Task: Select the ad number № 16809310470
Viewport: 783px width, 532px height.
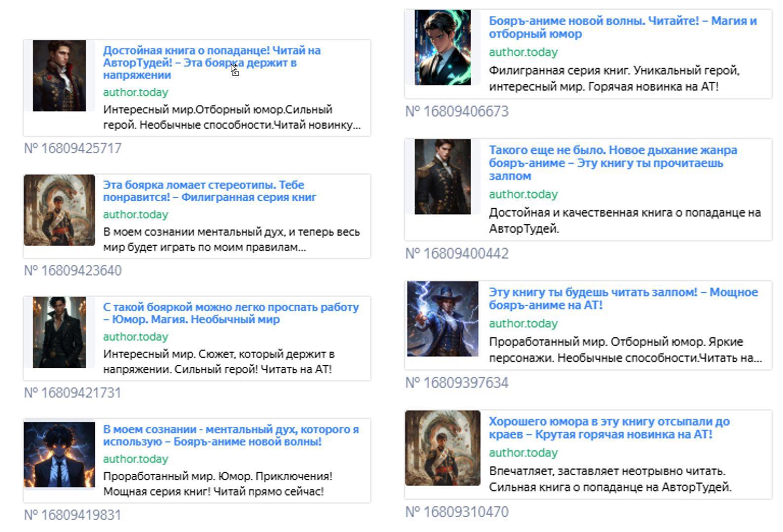Action: click(457, 512)
